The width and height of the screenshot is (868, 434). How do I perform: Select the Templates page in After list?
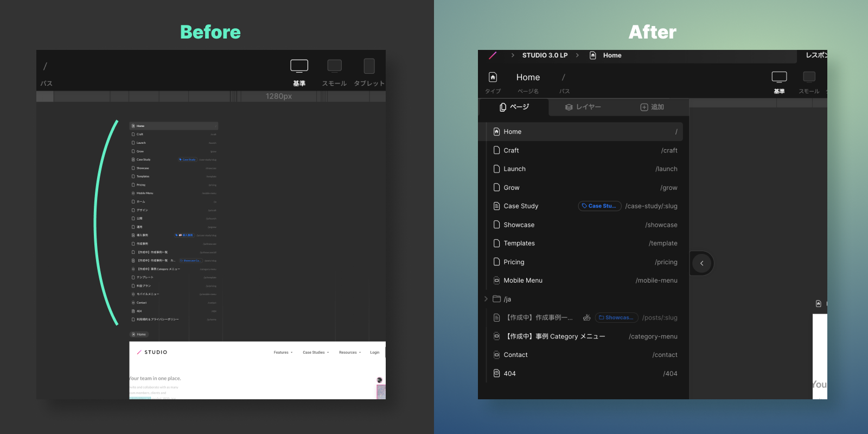pyautogui.click(x=585, y=243)
